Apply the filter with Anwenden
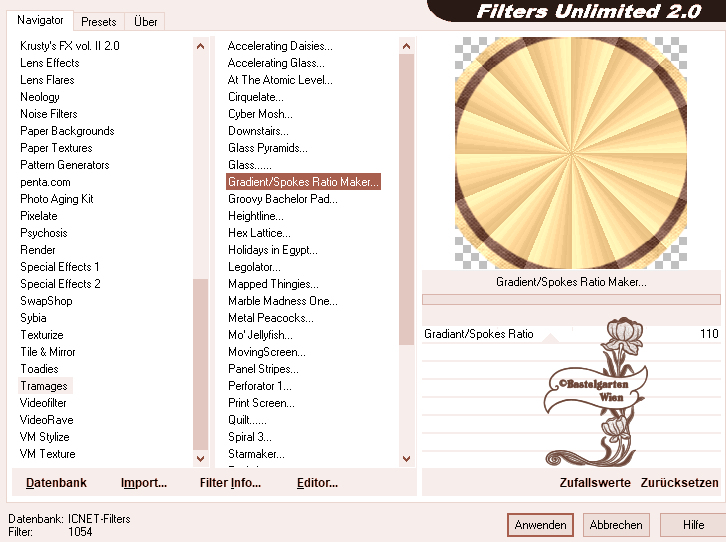This screenshot has width=726, height=542. pyautogui.click(x=540, y=525)
